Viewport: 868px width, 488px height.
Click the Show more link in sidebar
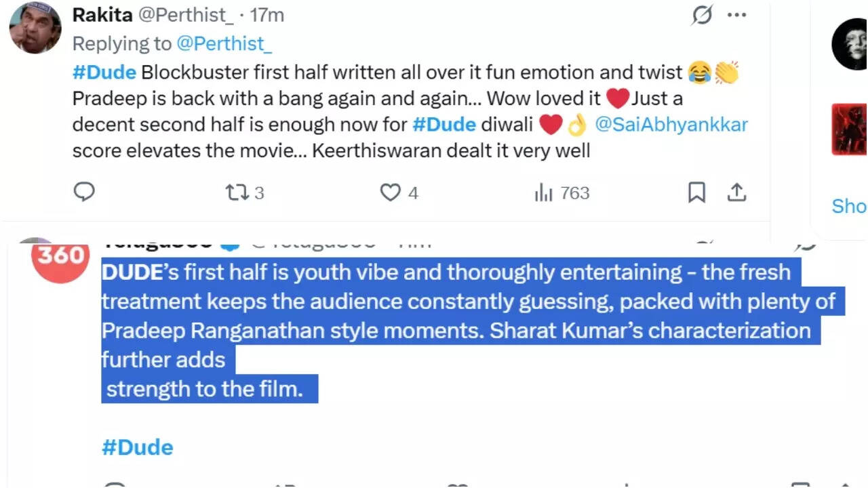coord(849,205)
